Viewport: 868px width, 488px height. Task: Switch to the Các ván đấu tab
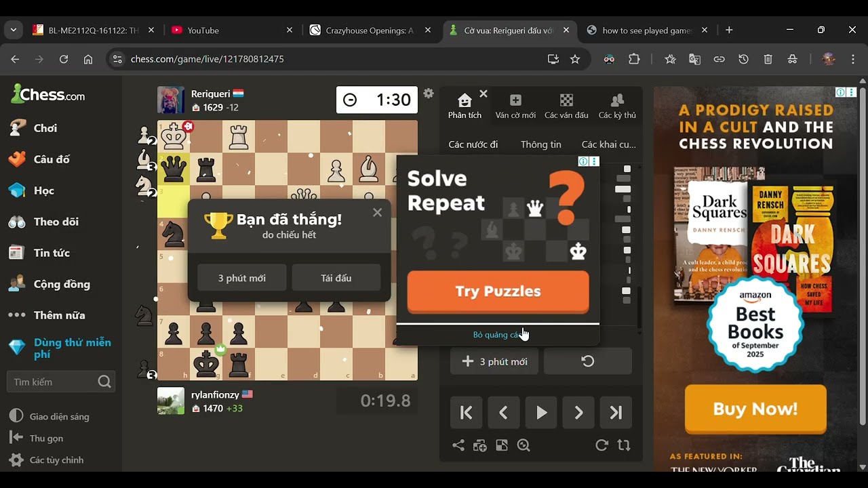tap(566, 107)
